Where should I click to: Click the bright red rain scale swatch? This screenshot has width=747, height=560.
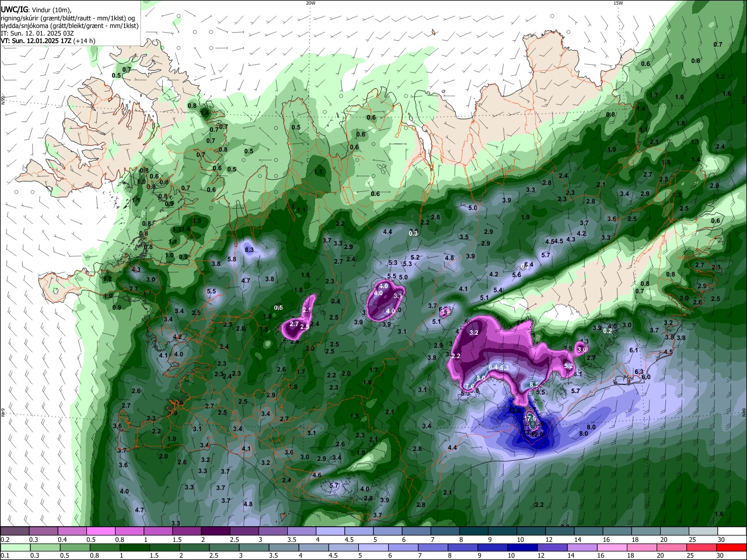click(x=732, y=547)
